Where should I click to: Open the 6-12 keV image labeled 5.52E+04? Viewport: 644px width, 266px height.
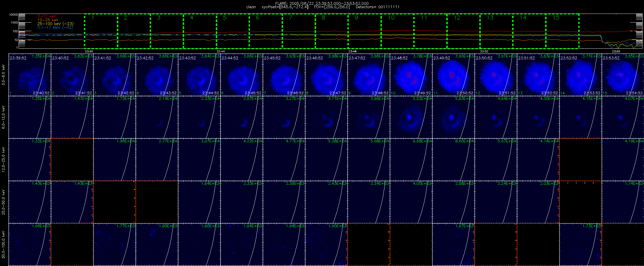tap(411, 117)
